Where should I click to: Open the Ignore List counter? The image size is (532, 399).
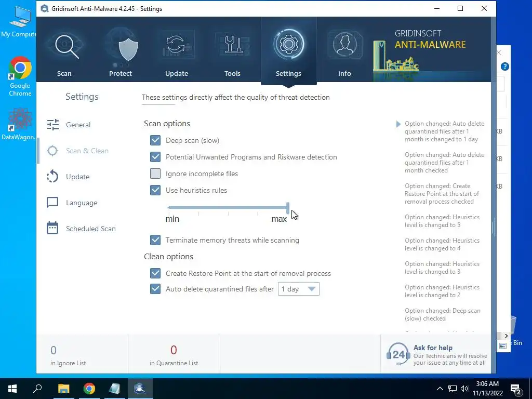[x=68, y=355]
